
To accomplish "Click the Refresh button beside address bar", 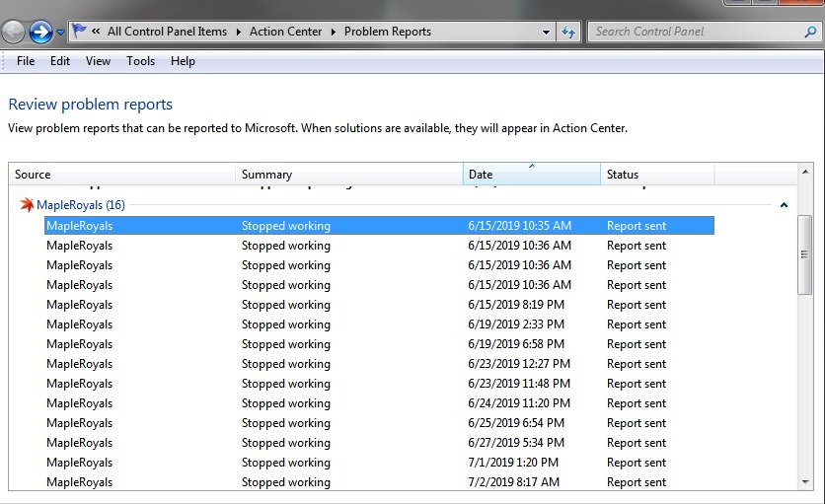I will (568, 33).
